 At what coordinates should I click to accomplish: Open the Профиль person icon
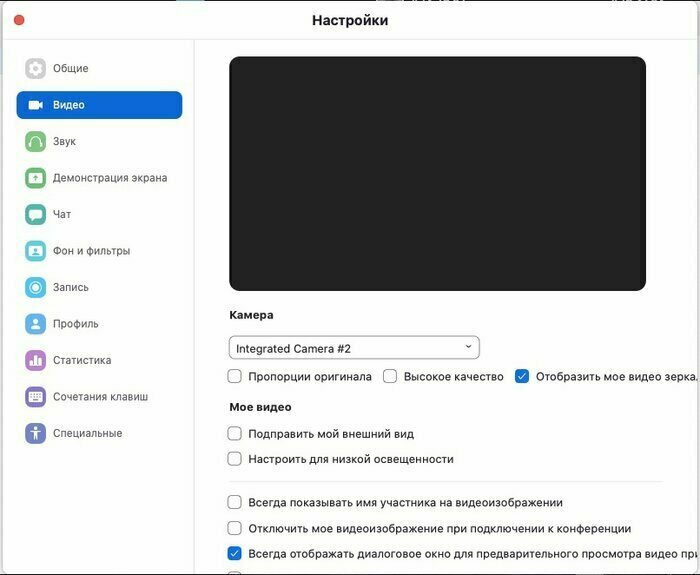[35, 324]
